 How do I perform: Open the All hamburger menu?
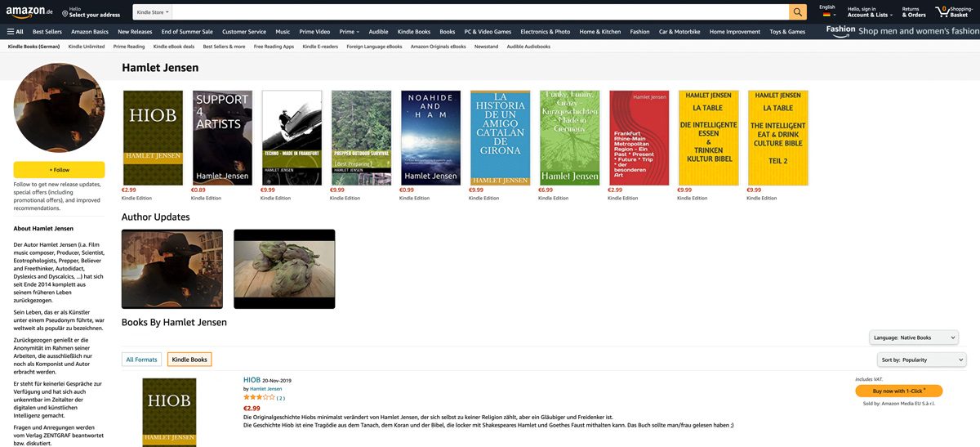(15, 32)
